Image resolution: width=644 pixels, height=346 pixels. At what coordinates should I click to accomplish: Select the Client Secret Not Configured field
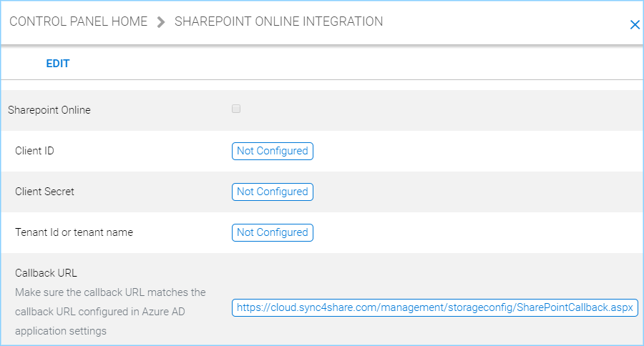(273, 192)
